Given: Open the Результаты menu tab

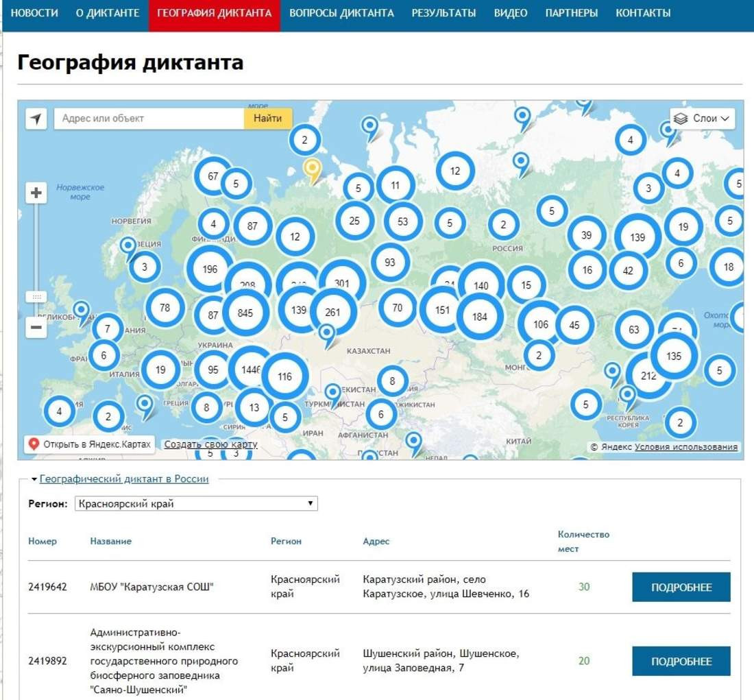Looking at the screenshot, I should [443, 13].
